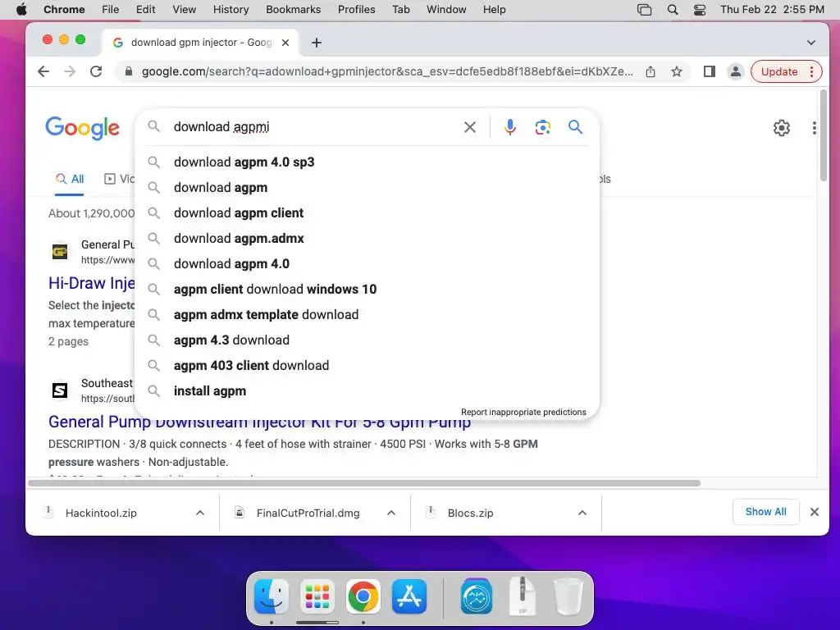Open Trash from the dock

tap(568, 596)
